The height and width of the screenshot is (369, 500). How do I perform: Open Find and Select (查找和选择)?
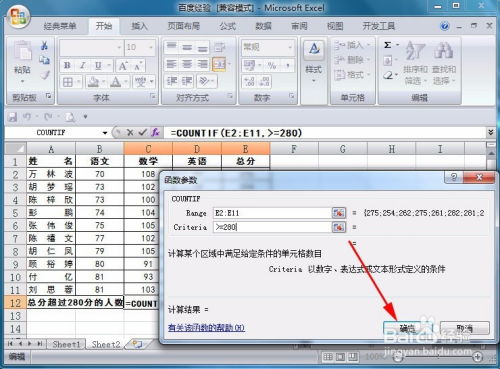444,63
